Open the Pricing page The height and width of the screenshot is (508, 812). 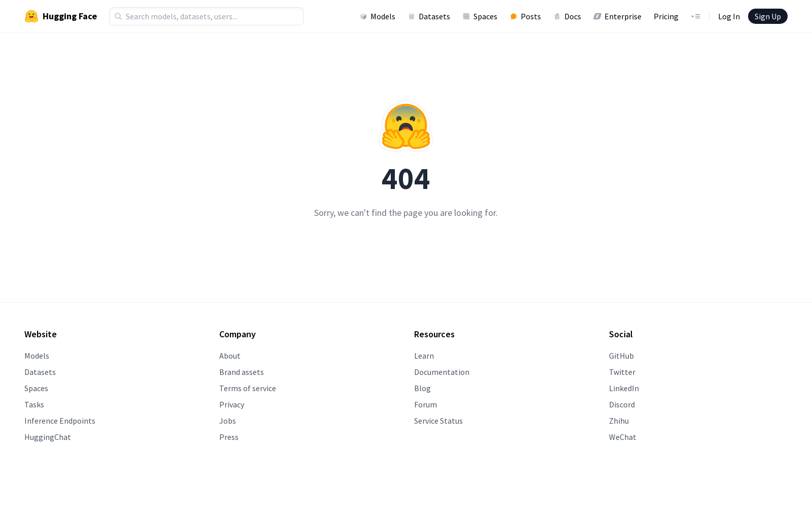pyautogui.click(x=666, y=16)
